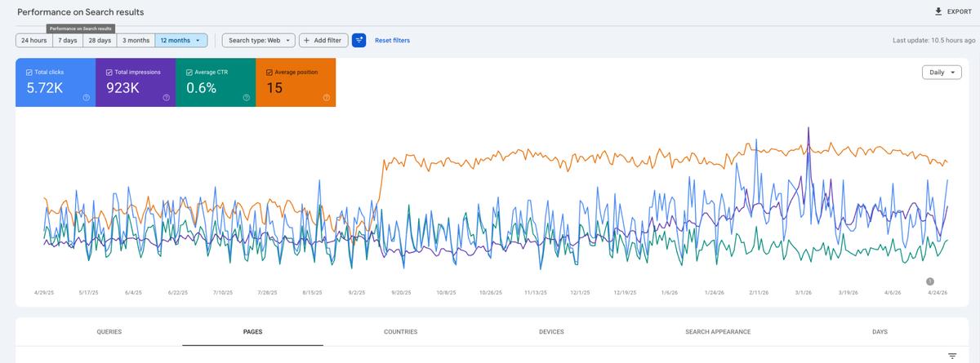Click the Reset filters link

point(393,40)
